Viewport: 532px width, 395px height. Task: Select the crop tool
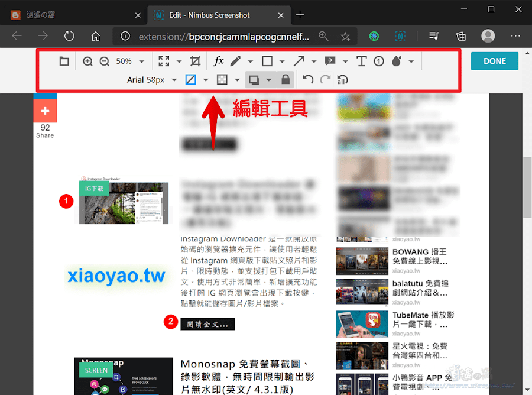click(196, 61)
